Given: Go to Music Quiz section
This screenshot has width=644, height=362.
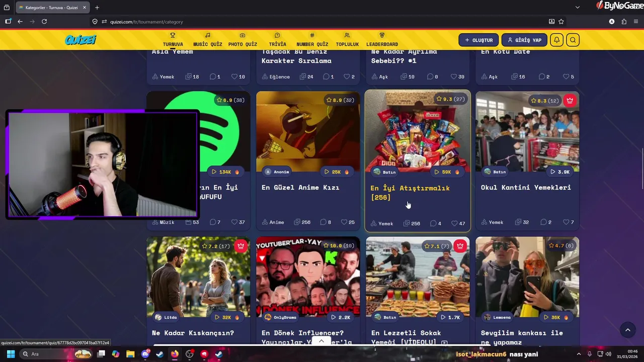Looking at the screenshot, I should 207,40.
